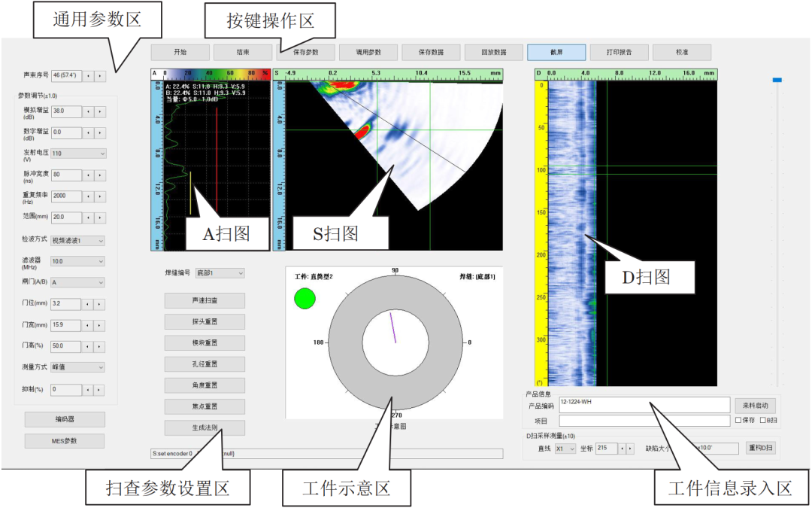The height and width of the screenshot is (508, 812).
Task: Increase 范围(mm) range with right arrow
Action: click(99, 217)
